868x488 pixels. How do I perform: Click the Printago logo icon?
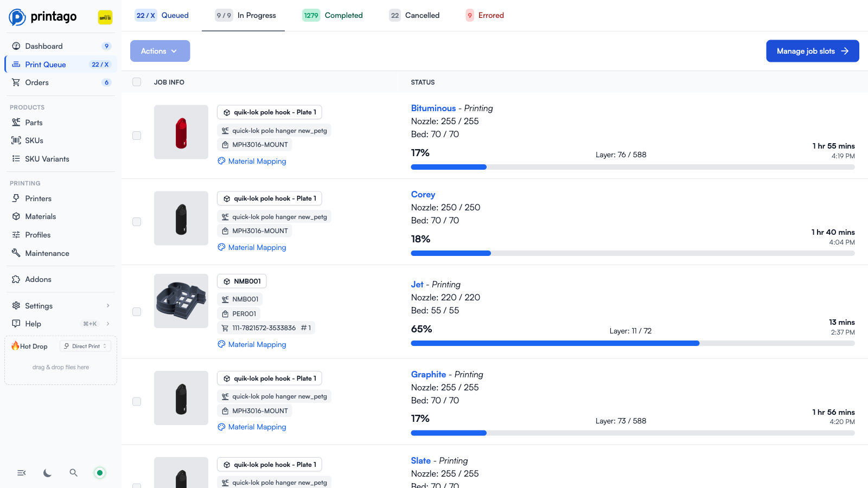[x=17, y=17]
